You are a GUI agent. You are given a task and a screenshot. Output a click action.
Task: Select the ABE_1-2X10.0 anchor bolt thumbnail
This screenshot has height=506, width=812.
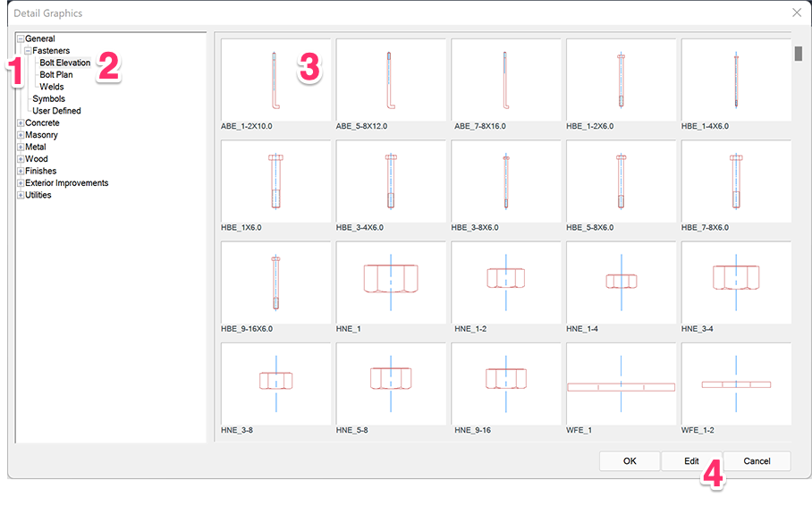275,80
